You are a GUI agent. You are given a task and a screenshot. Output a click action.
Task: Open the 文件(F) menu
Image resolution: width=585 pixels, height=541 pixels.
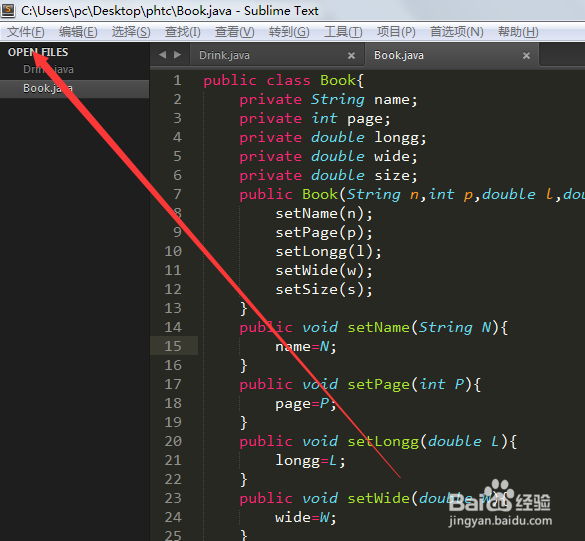pyautogui.click(x=26, y=32)
